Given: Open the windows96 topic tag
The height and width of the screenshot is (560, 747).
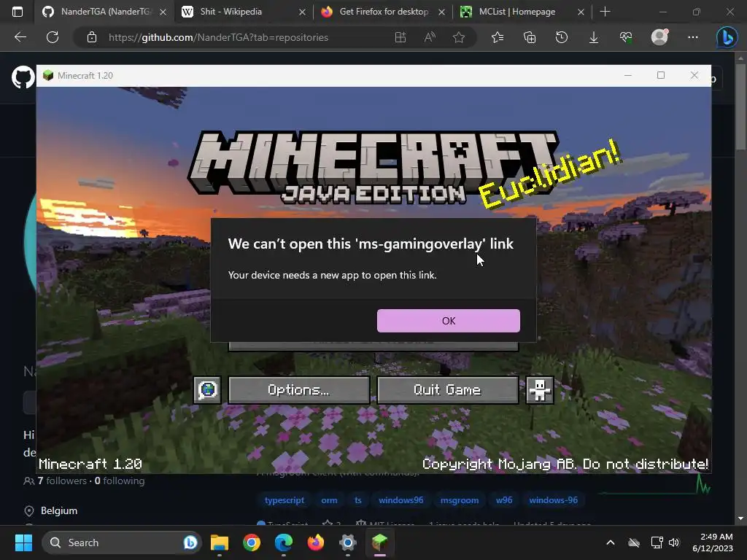Looking at the screenshot, I should coord(400,500).
